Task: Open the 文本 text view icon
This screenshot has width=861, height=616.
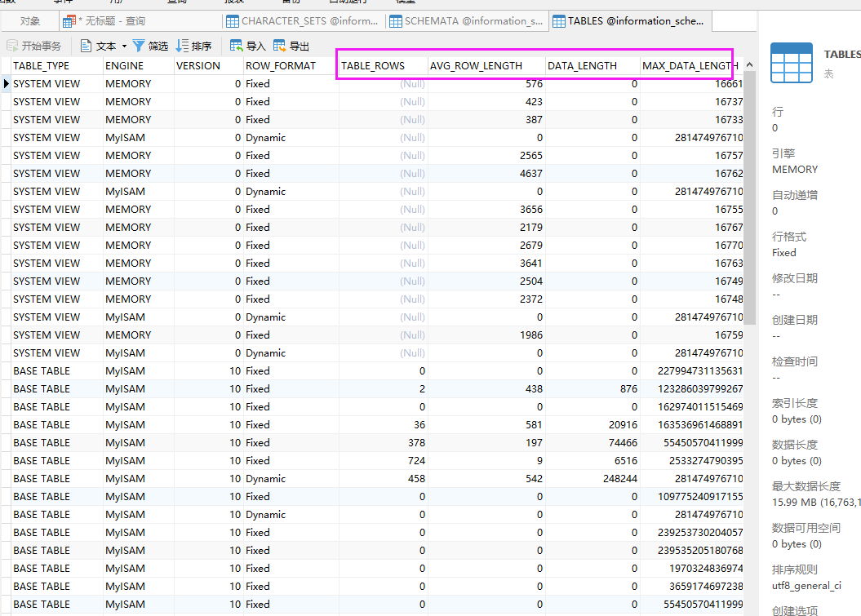Action: click(x=86, y=47)
